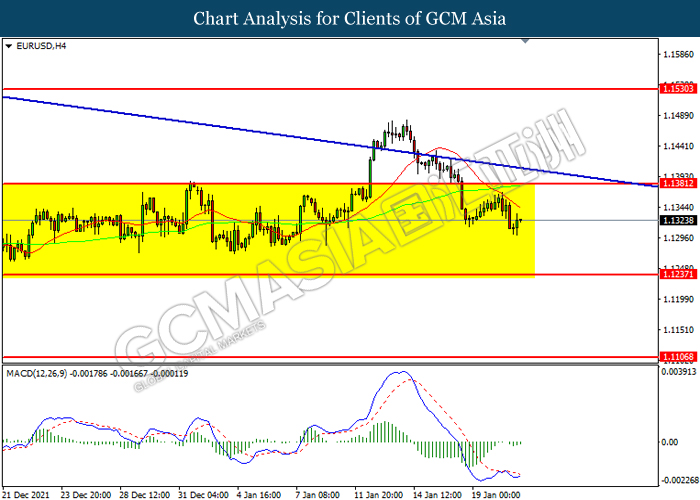Viewport: 700px width, 500px height.
Task: Select the 1.15303 resistance price label
Action: pos(678,88)
